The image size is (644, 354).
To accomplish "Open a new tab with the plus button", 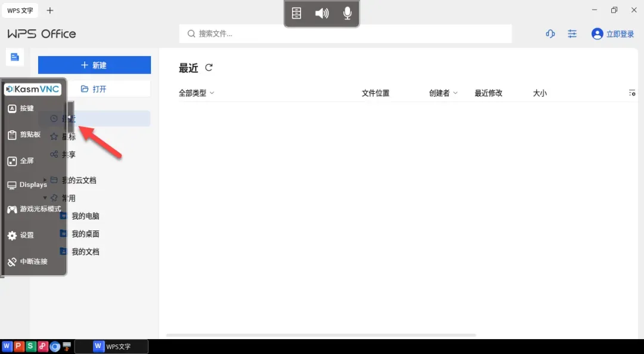I will [x=50, y=10].
